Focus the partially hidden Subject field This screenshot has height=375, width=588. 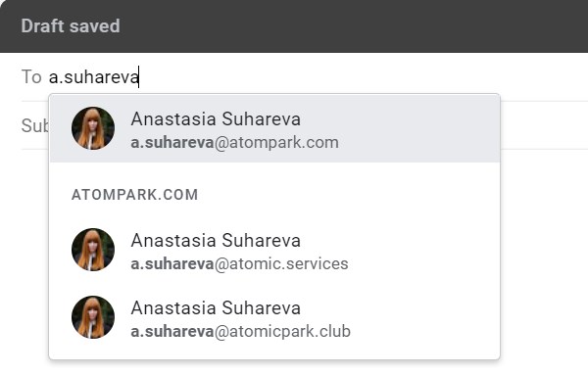pos(35,125)
